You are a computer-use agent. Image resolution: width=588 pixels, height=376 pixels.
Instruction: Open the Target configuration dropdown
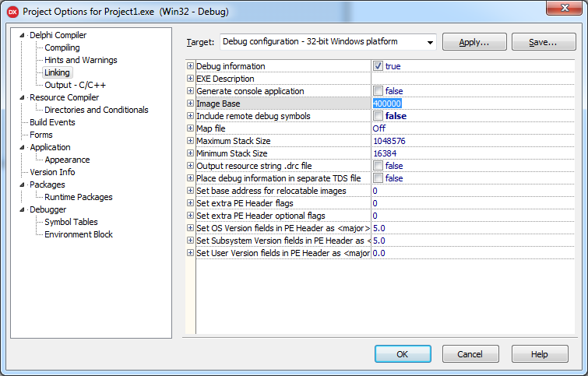(430, 42)
